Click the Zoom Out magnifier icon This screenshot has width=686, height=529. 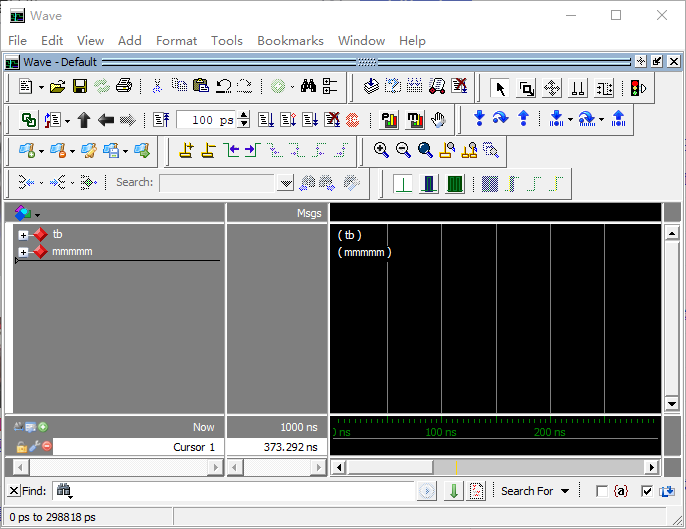403,150
